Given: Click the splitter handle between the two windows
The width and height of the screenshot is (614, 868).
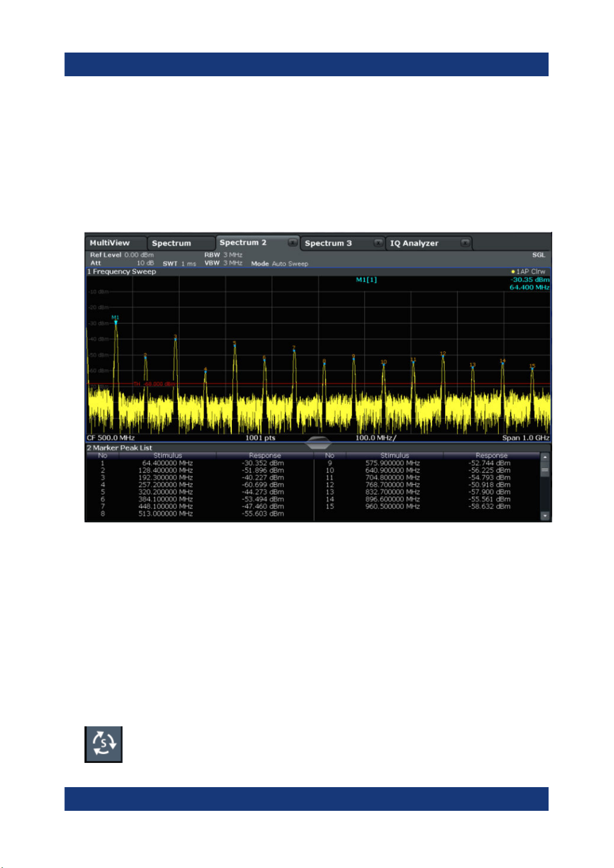Looking at the screenshot, I should pyautogui.click(x=318, y=442).
